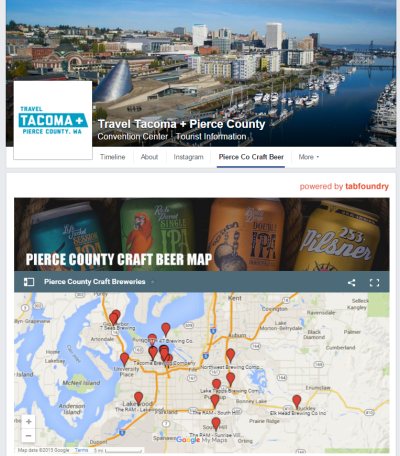Select the Elk Head Brewing pin near Buckley
This screenshot has width=400, height=456.
pyautogui.click(x=297, y=402)
